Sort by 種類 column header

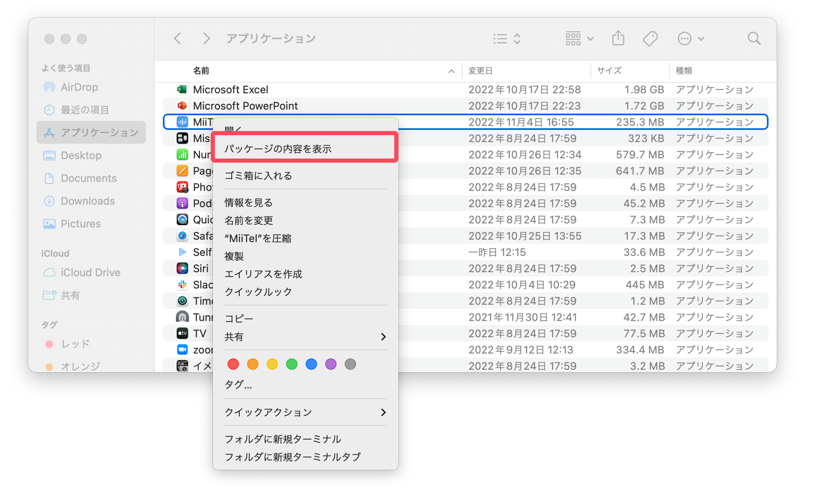click(x=684, y=71)
